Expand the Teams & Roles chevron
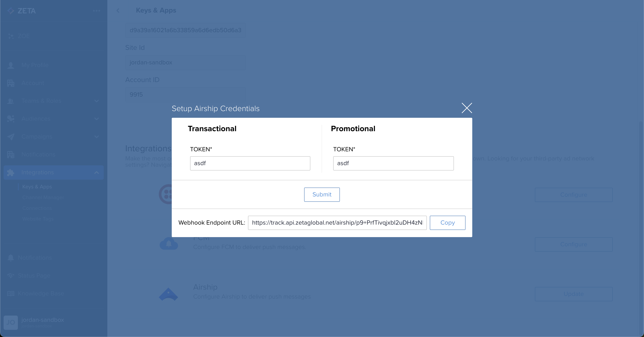Viewport: 644px width, 337px height. [x=97, y=101]
